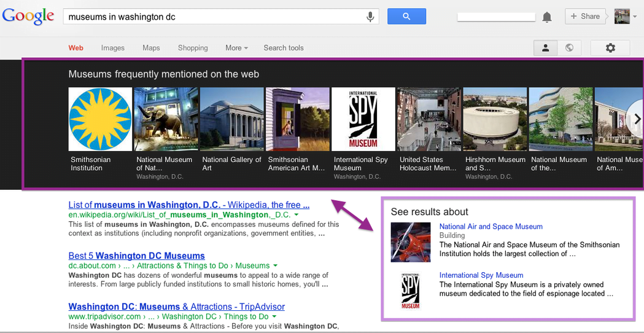Click the Smithsonian Institution caption

pos(91,163)
